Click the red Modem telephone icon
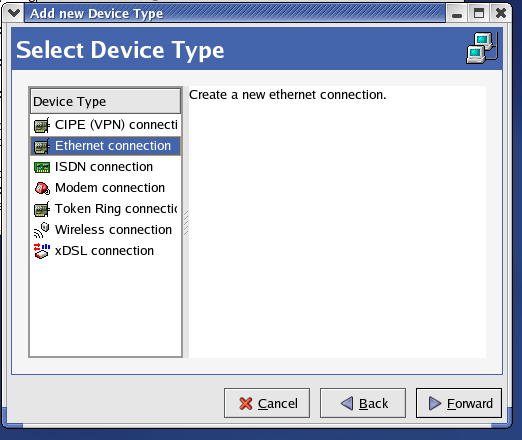522x440 pixels. pos(42,188)
